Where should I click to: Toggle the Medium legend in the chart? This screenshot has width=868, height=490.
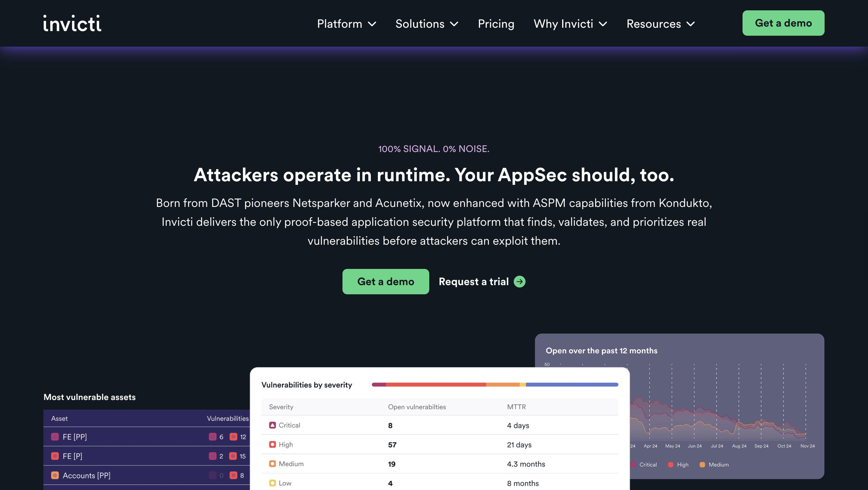coord(714,464)
